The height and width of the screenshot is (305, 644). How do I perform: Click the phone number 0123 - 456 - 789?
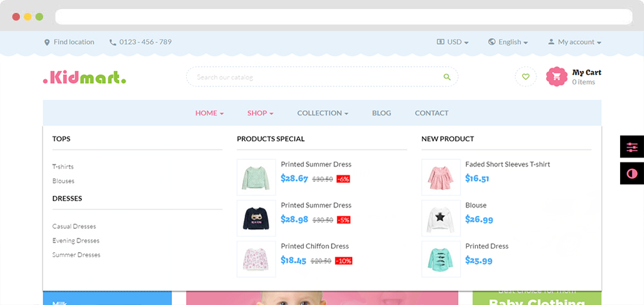tap(146, 42)
